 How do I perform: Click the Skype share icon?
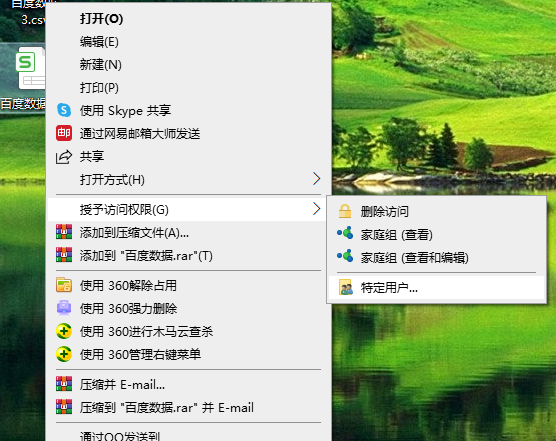click(x=64, y=110)
